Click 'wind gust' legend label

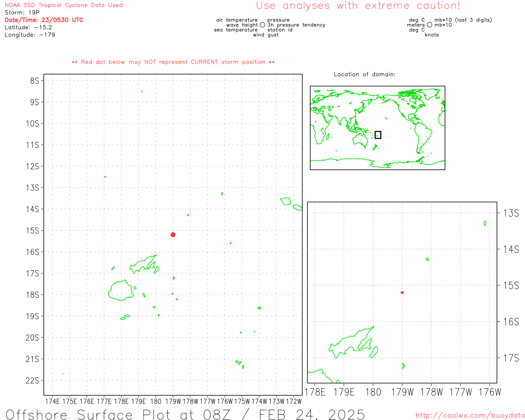(x=266, y=35)
